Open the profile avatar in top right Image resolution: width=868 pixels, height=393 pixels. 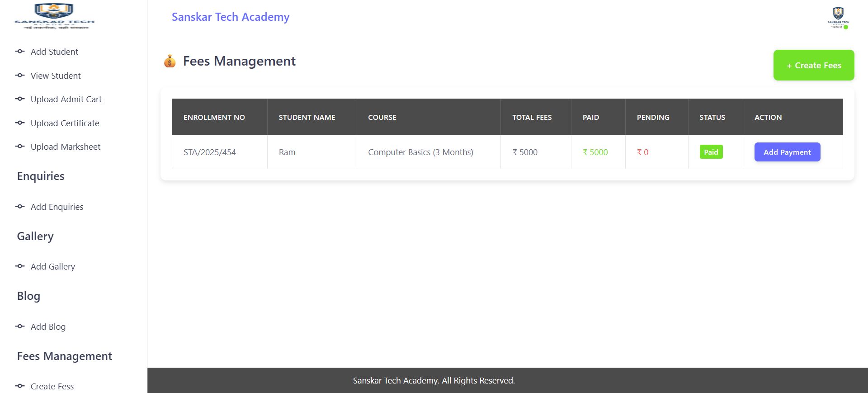(838, 18)
